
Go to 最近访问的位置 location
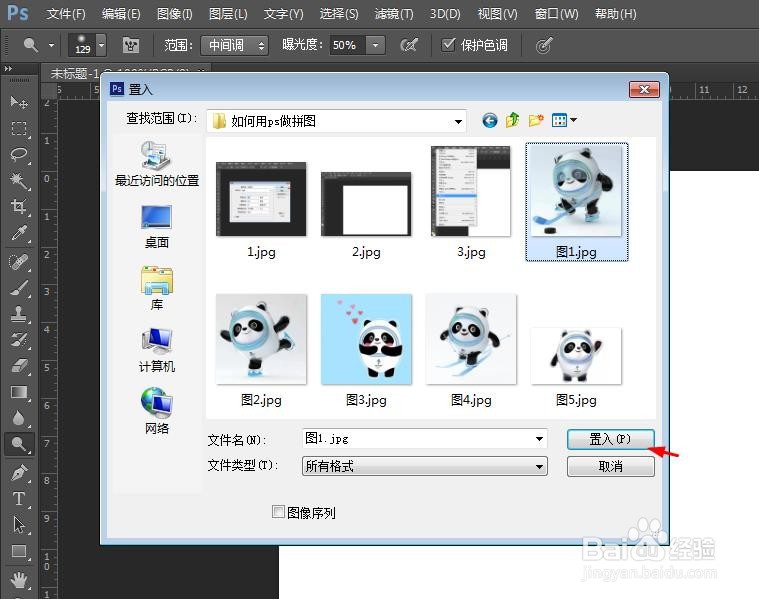pyautogui.click(x=157, y=164)
